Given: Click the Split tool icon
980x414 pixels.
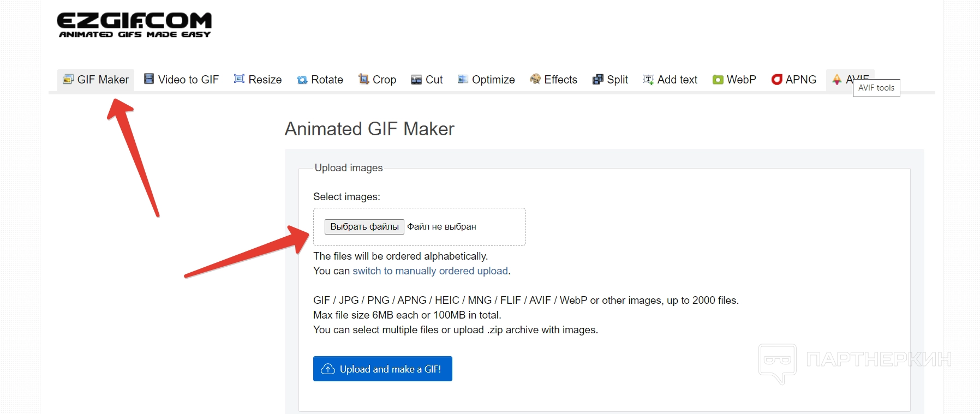Looking at the screenshot, I should click(x=598, y=80).
